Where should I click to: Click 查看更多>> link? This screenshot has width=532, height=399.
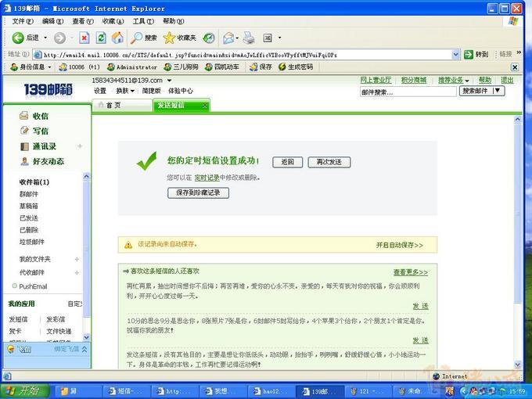pyautogui.click(x=411, y=272)
